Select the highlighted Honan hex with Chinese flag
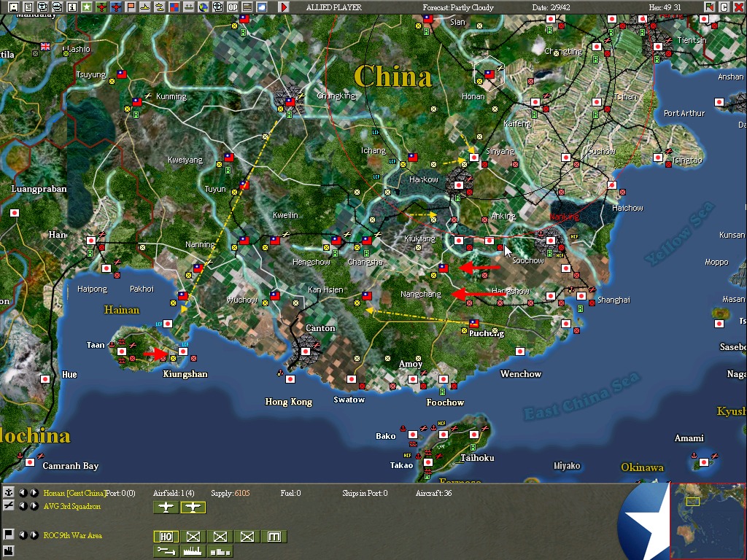The width and height of the screenshot is (747, 560). click(x=489, y=74)
